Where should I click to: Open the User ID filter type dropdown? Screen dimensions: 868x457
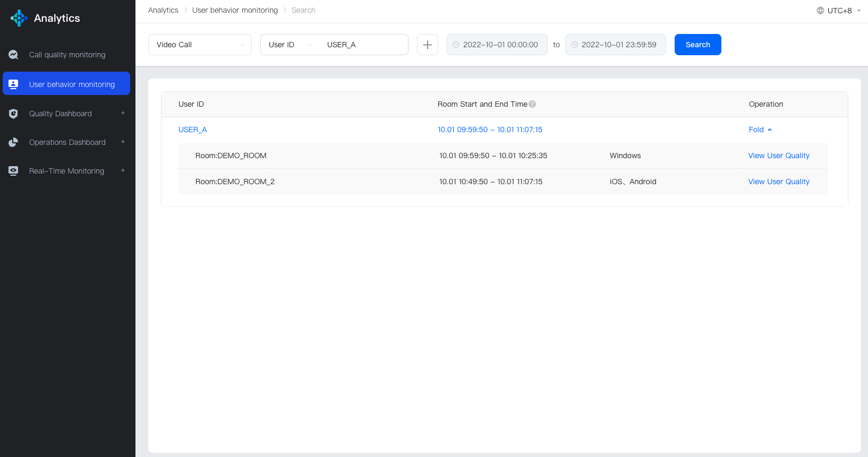point(290,45)
